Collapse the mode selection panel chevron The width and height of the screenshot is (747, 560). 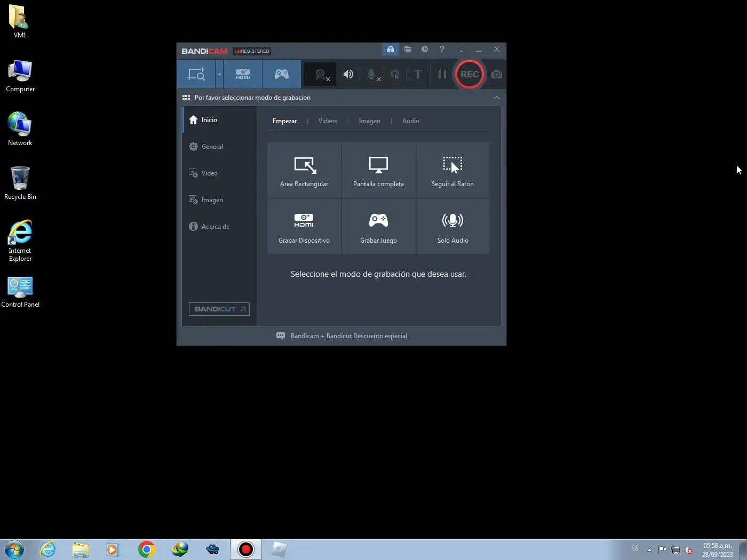click(x=497, y=98)
